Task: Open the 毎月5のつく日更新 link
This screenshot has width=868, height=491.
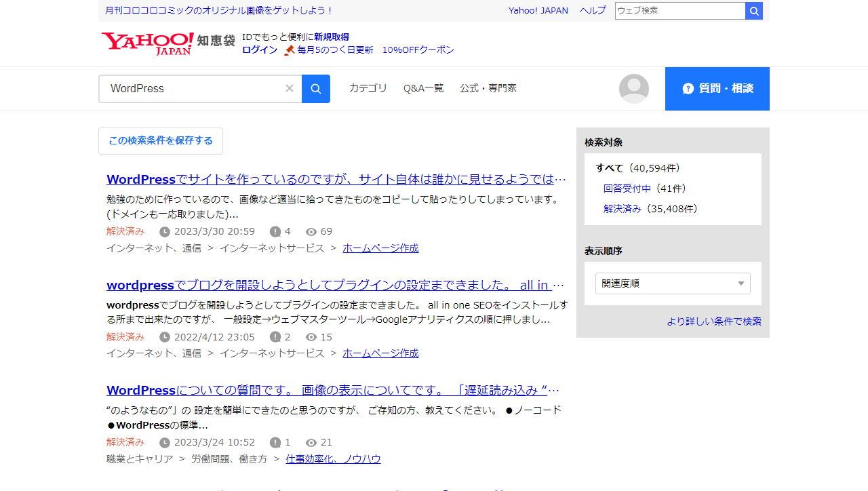Action: point(336,50)
